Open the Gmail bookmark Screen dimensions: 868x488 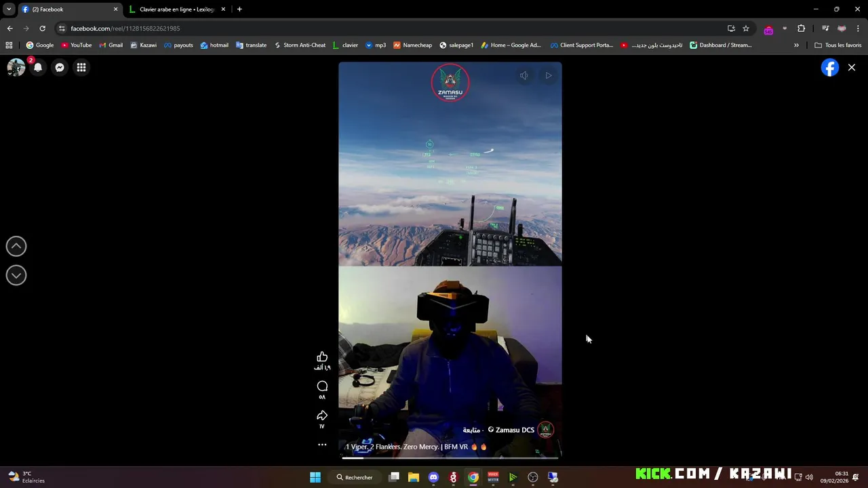[x=111, y=45]
